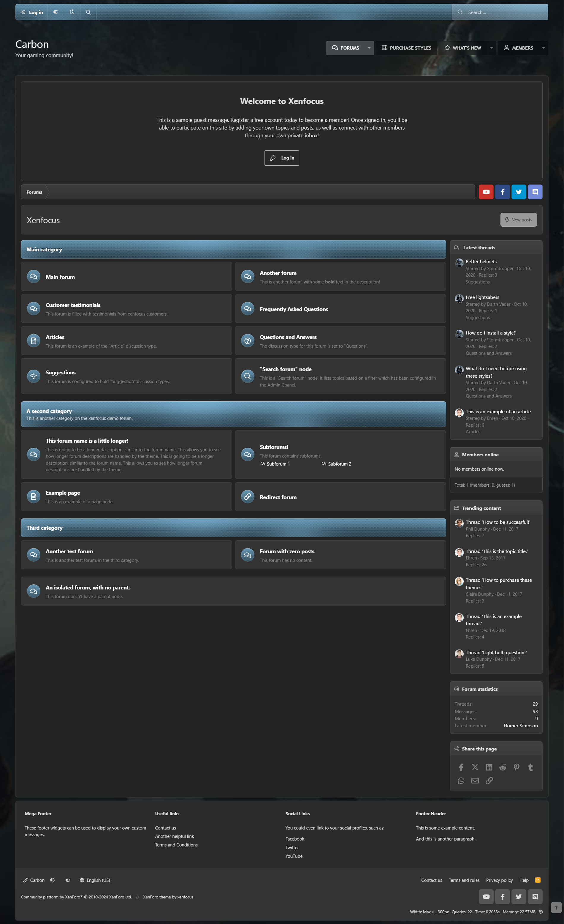
Task: Open the Discord icon beside breadcrumb
Action: coord(535,192)
